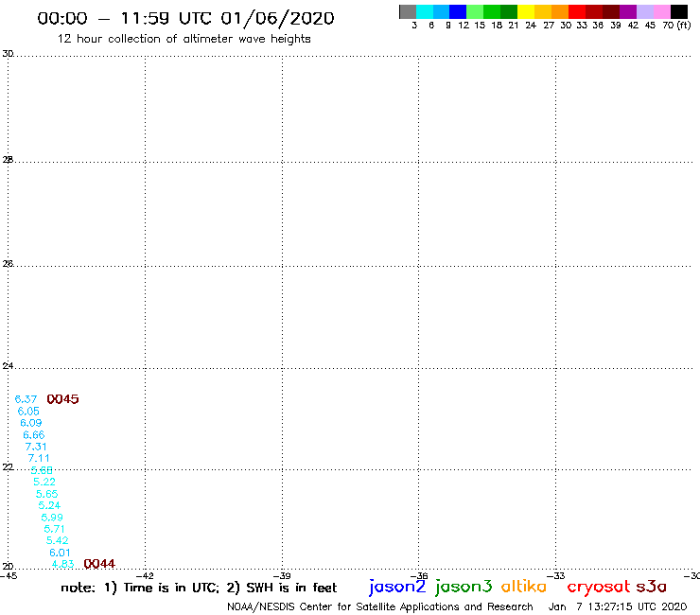Click the -42 longitude axis label
The height and width of the screenshot is (615, 700).
[145, 576]
